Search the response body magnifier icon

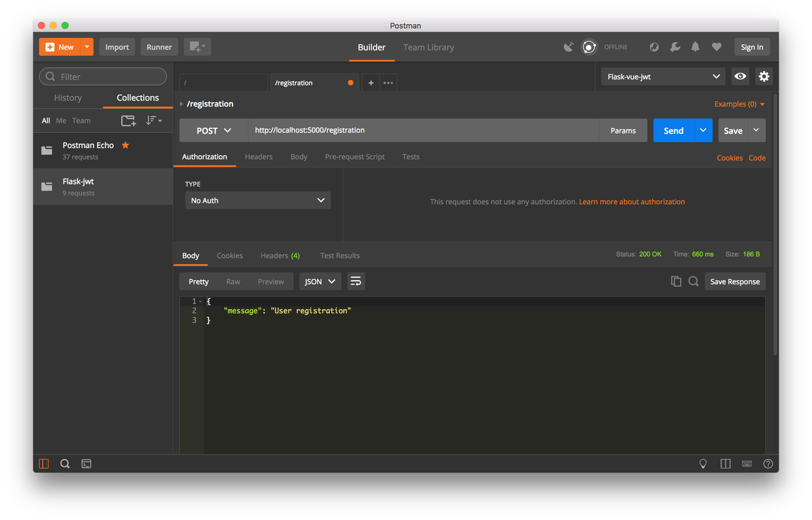point(694,281)
